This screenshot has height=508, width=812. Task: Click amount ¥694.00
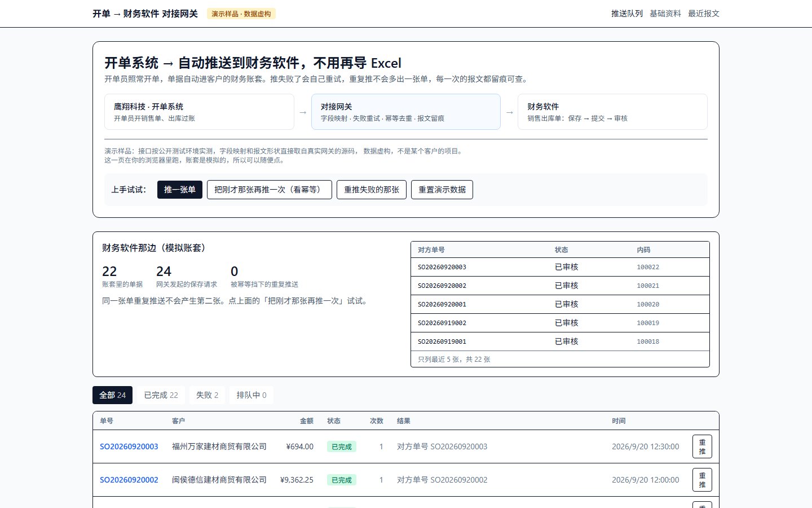click(x=300, y=446)
